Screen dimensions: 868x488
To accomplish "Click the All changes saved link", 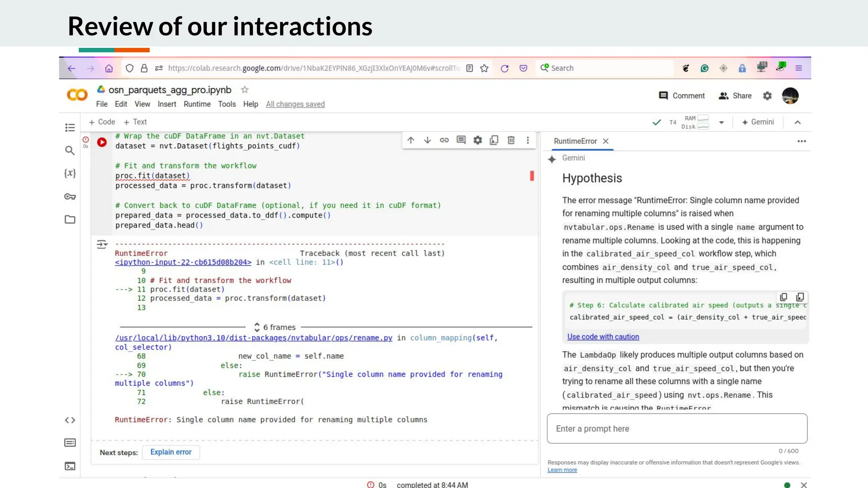I will tap(295, 104).
